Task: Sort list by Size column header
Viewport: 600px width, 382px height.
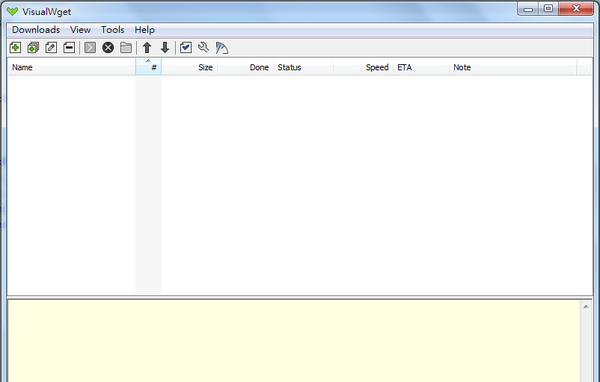Action: click(189, 67)
